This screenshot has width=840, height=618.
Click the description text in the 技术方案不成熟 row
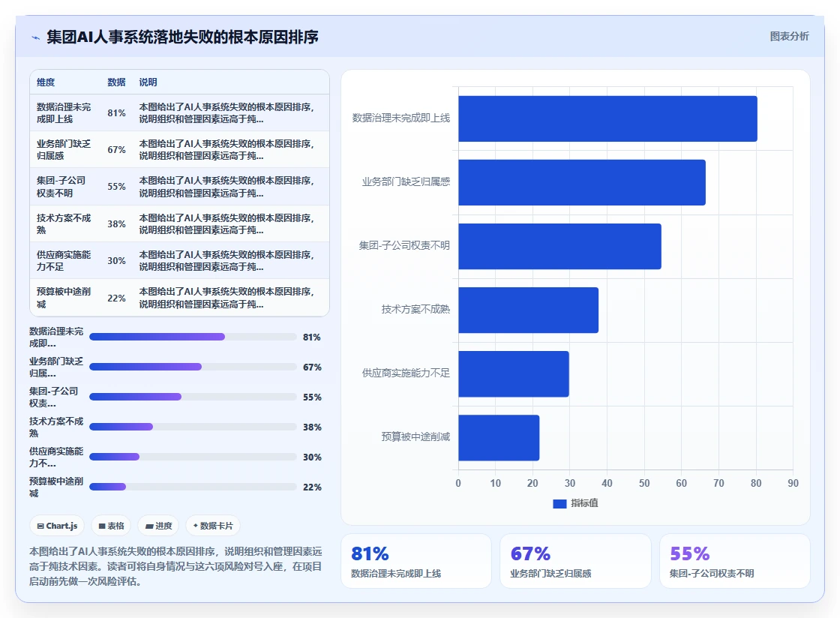coord(226,223)
